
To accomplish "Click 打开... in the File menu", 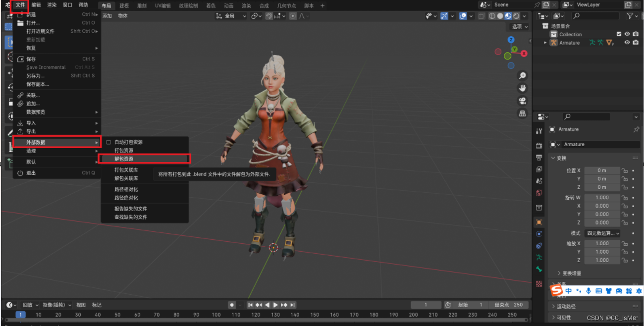I will click(57, 23).
